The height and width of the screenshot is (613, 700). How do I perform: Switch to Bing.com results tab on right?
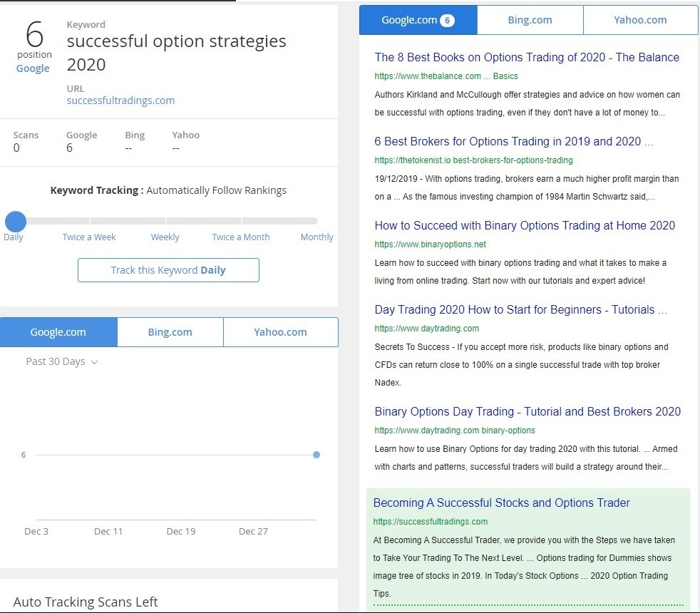pyautogui.click(x=530, y=20)
